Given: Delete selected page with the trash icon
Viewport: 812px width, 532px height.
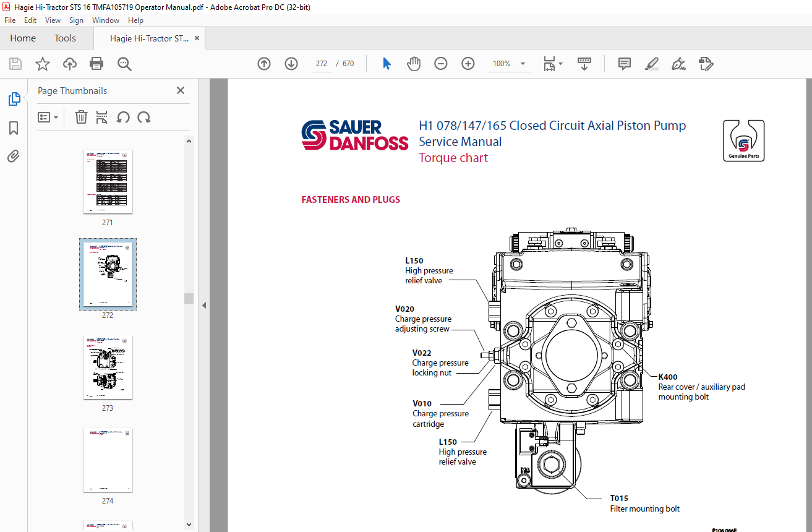Looking at the screenshot, I should click(x=81, y=117).
